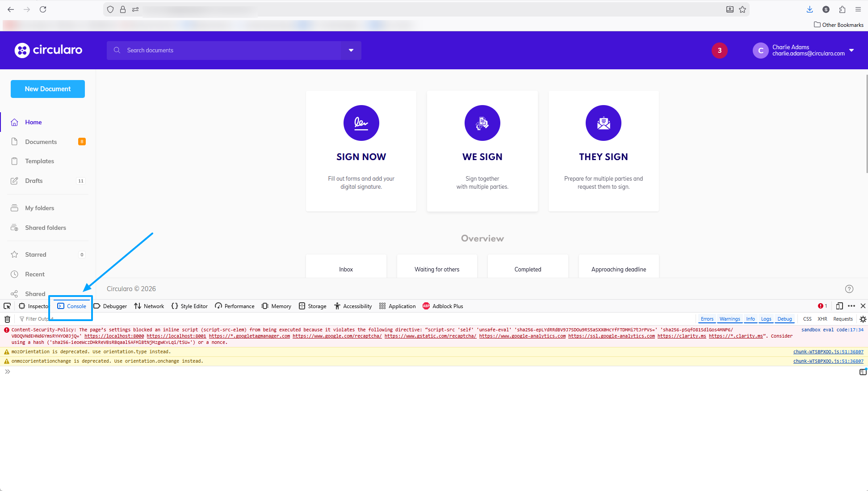Viewport: 868px width, 491px height.
Task: Click the New Document button
Action: click(x=47, y=89)
